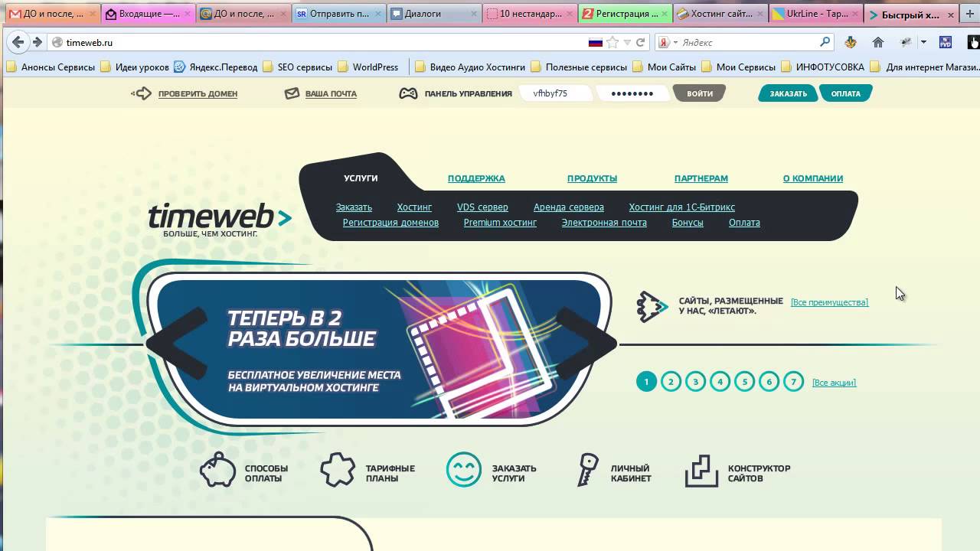
Task: Open the Анонсы Сервисы bookmark folder
Action: click(51, 67)
